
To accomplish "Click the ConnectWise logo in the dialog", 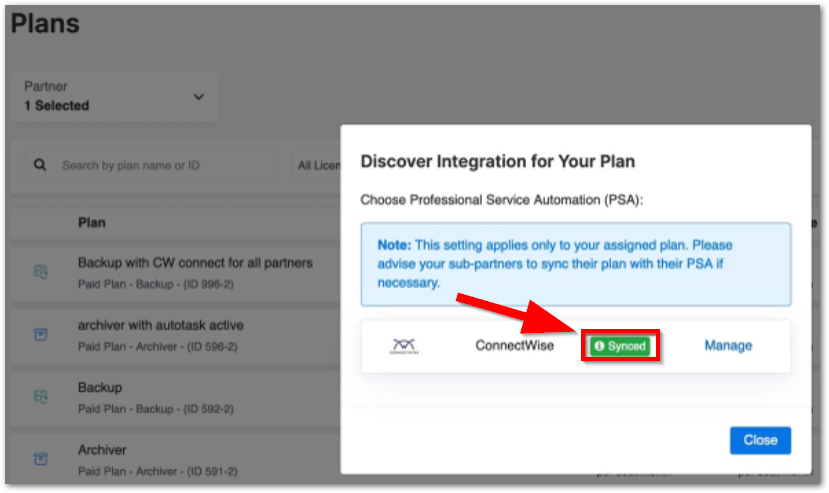I will 404,347.
